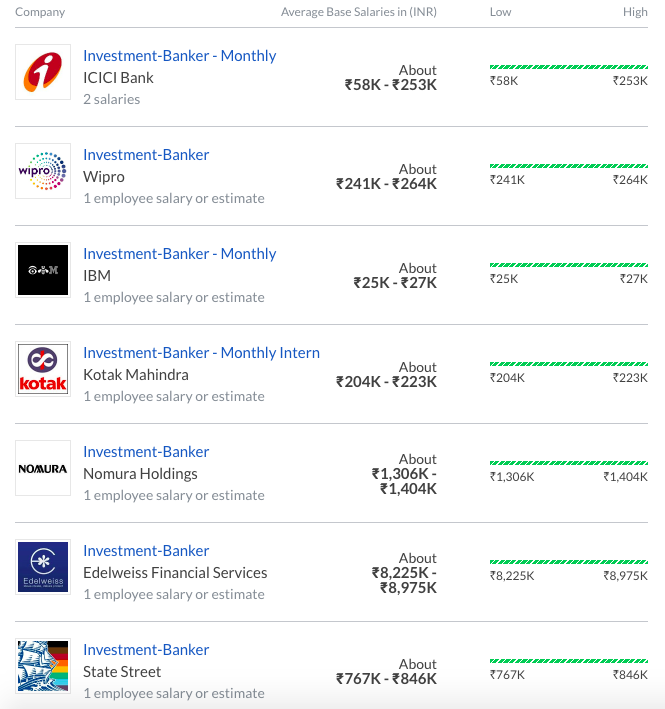Screen dimensions: 665x709
Task: Click the Edelweiss Financial Services logo
Action: coord(43,567)
